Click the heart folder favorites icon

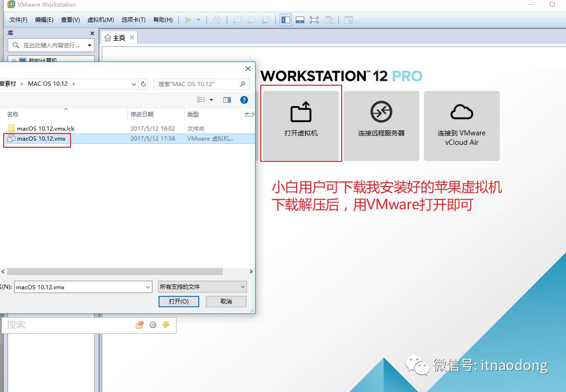[139, 325]
